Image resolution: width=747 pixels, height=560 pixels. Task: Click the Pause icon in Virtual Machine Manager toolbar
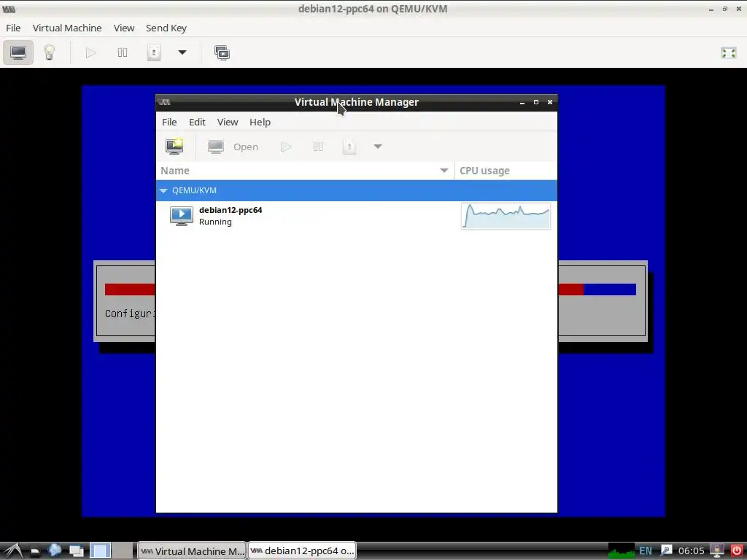(x=318, y=147)
